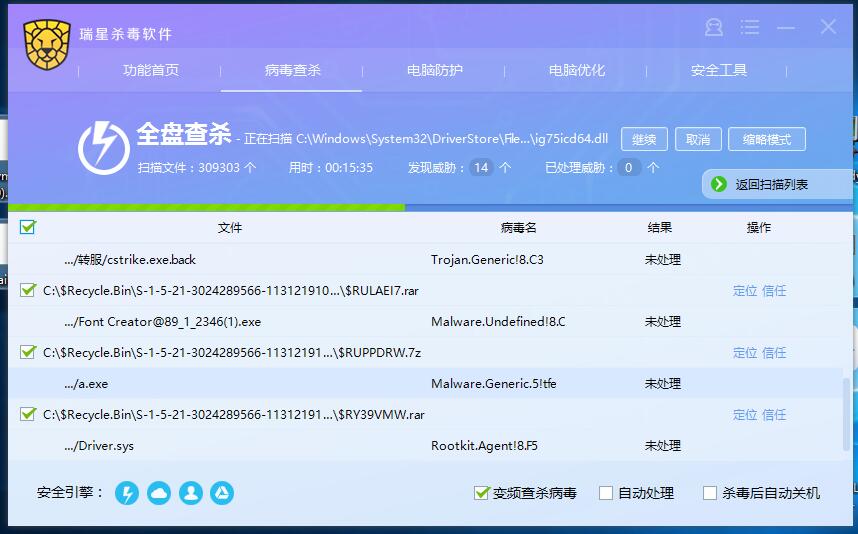Click the 病毒名 column header
Image resolution: width=858 pixels, height=534 pixels.
click(x=518, y=228)
